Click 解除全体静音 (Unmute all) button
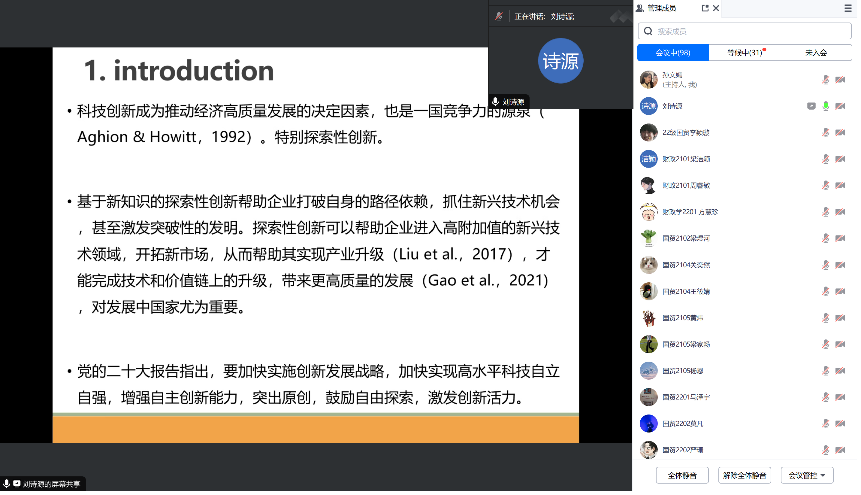The width and height of the screenshot is (861, 495). [x=746, y=475]
